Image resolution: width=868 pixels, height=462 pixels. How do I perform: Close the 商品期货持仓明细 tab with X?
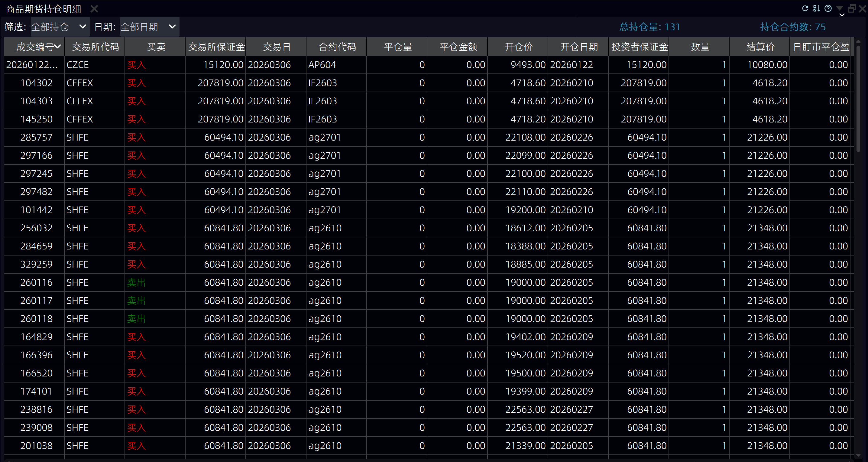point(94,9)
